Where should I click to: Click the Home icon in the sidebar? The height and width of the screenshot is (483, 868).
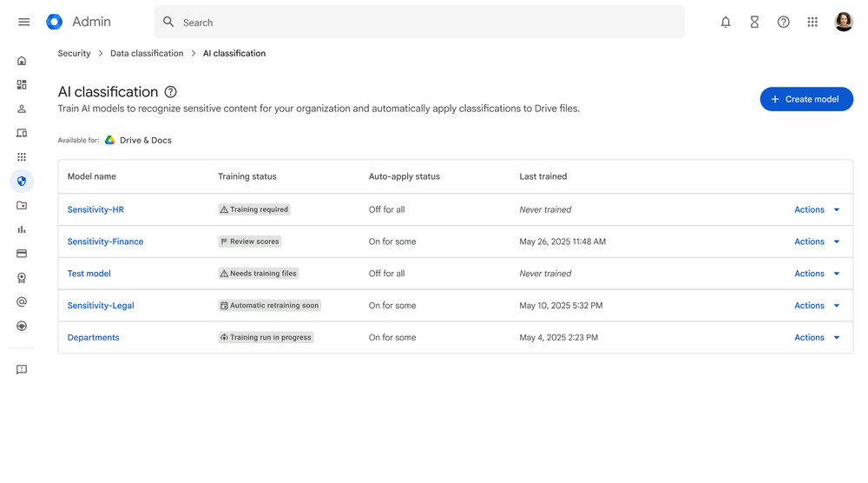coord(22,61)
